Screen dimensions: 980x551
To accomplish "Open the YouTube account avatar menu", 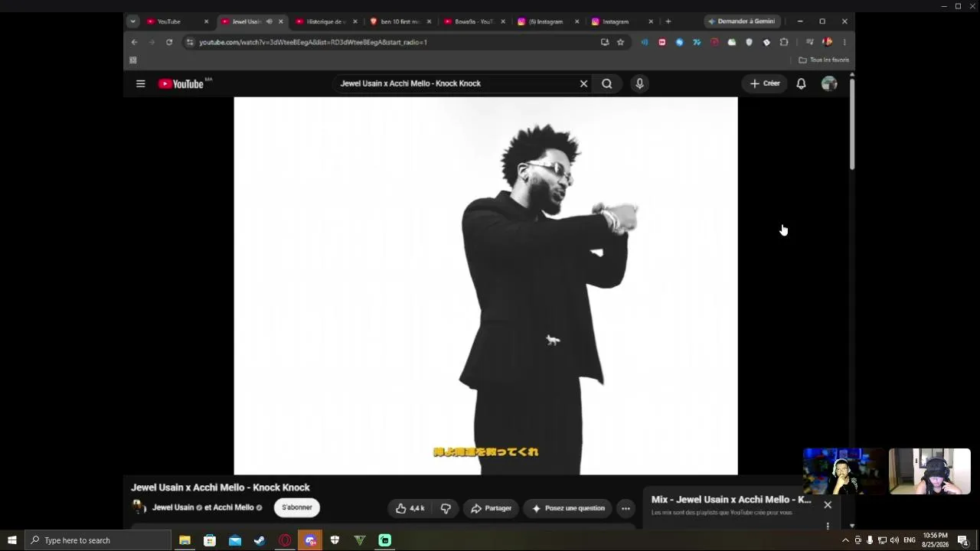I will click(829, 83).
